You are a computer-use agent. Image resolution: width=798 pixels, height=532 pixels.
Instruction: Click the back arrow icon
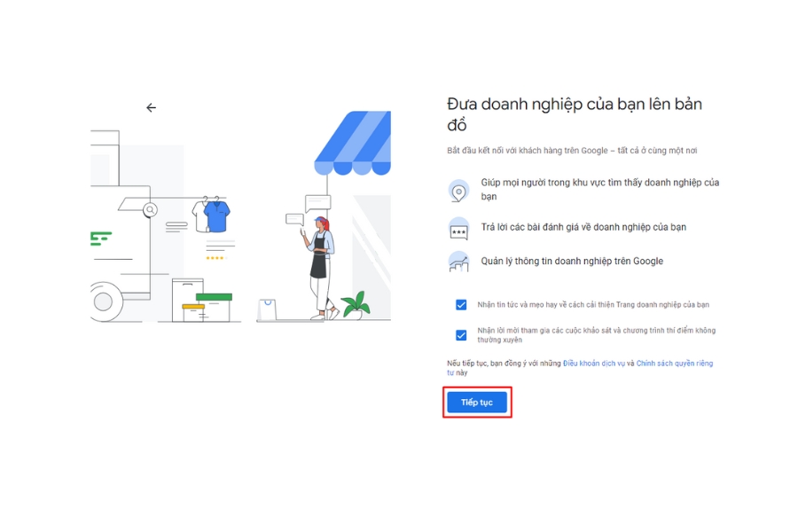click(151, 107)
